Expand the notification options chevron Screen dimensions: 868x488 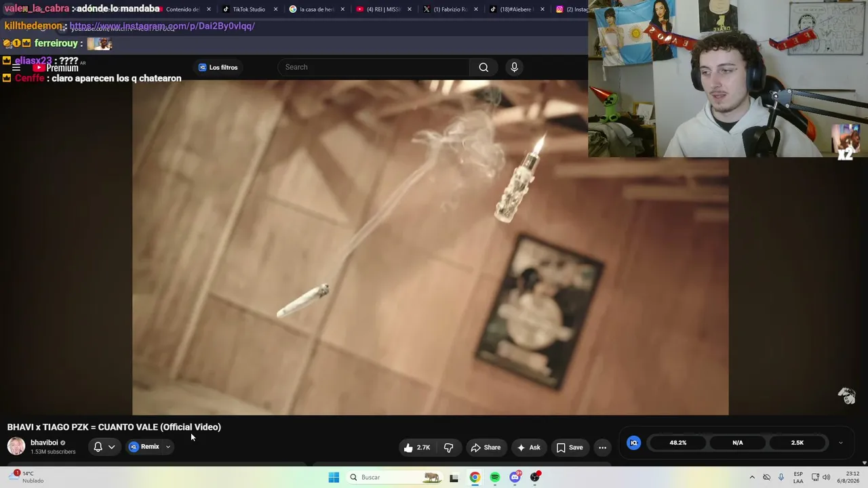tap(111, 447)
